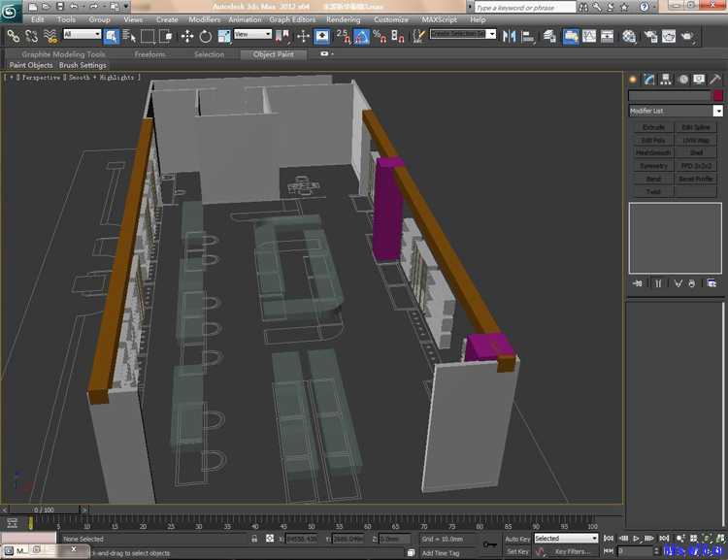Click Configure Modifier Sets icon
Image resolution: width=728 pixels, height=560 pixels.
(711, 283)
